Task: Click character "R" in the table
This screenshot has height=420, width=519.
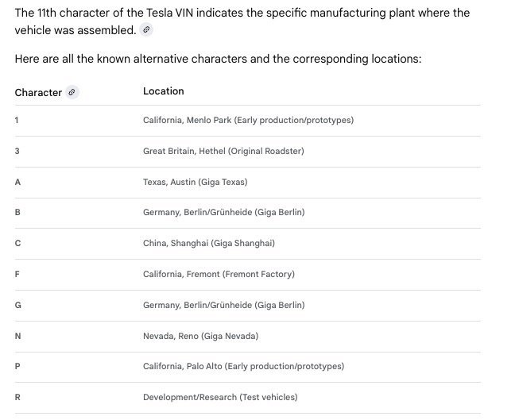Action: coord(17,397)
